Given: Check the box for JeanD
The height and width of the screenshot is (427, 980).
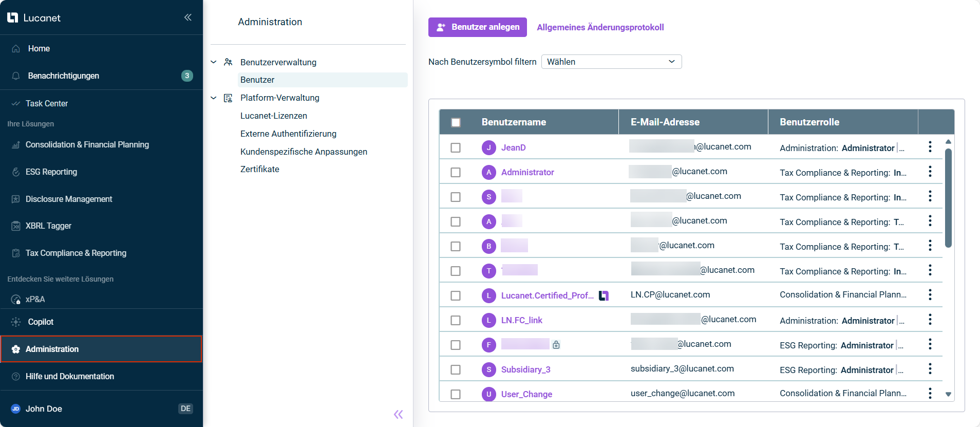Looking at the screenshot, I should coord(456,147).
